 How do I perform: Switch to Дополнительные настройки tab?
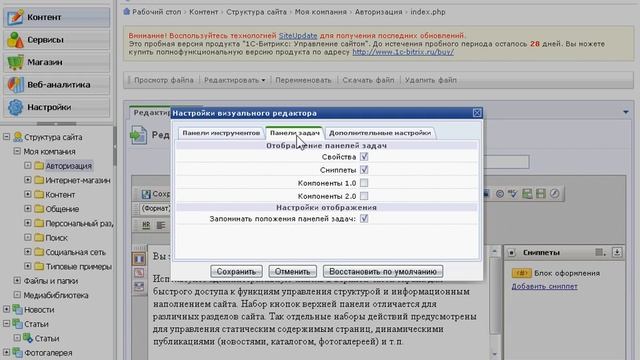click(x=380, y=133)
